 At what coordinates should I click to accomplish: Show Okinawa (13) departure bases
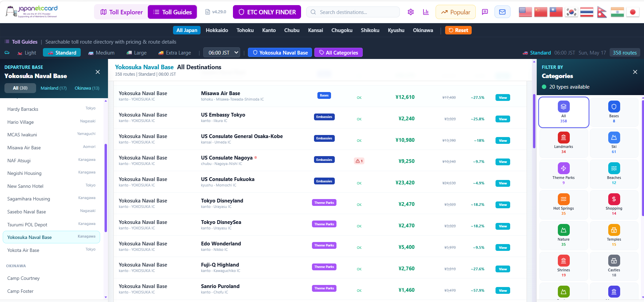[x=87, y=88]
